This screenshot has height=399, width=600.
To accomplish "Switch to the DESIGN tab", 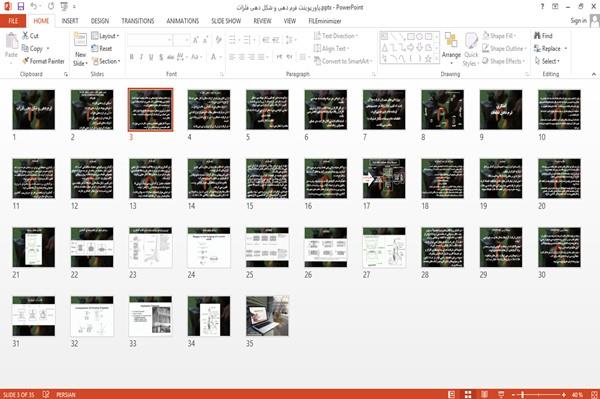I will point(100,21).
